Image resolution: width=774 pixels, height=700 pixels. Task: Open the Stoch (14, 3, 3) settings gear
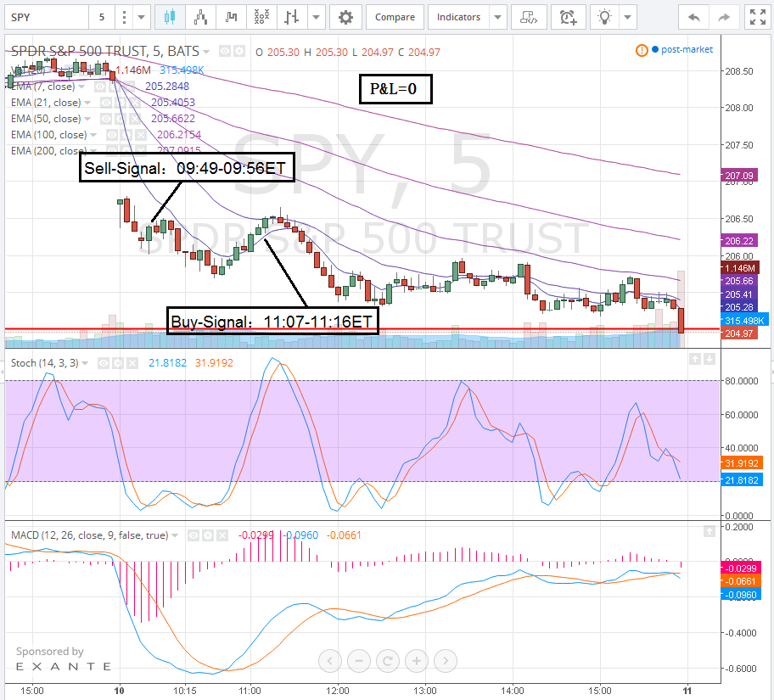[x=117, y=363]
